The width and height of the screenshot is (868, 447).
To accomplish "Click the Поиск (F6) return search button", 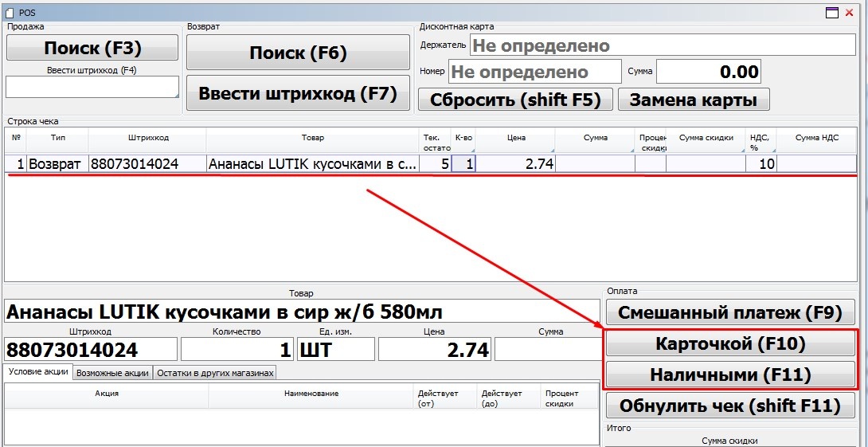I will click(298, 53).
